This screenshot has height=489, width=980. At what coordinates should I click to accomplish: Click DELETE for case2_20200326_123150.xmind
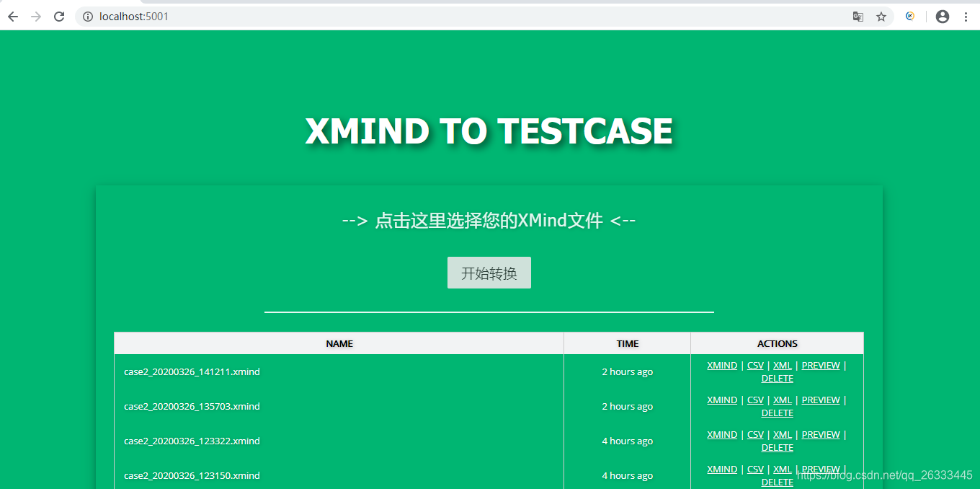777,482
